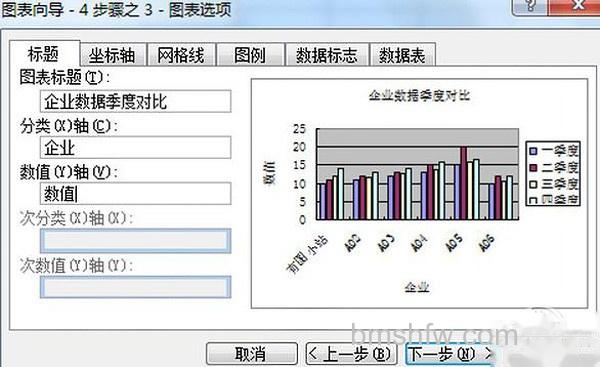Click the 数值(Y)轴 input field
The image size is (600, 367).
click(135, 193)
